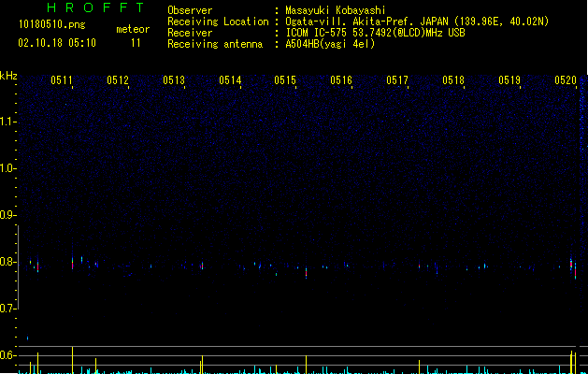588x374 pixels.
Task: Click the 0520 time marker
Action: click(x=566, y=80)
